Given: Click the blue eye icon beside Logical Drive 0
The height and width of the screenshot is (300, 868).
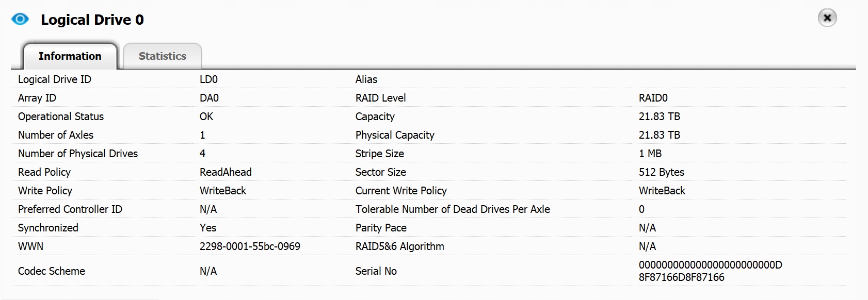Looking at the screenshot, I should 20,20.
